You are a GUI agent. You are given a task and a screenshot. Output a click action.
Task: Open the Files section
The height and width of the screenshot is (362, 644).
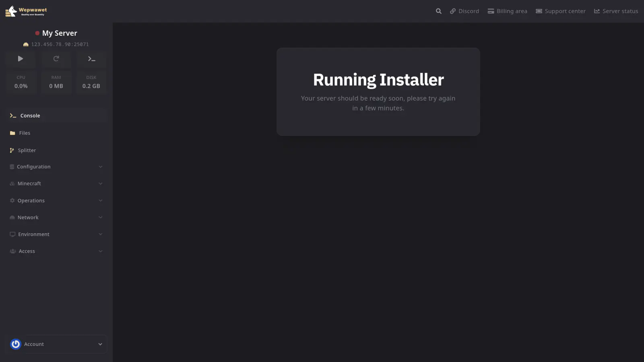pos(25,133)
